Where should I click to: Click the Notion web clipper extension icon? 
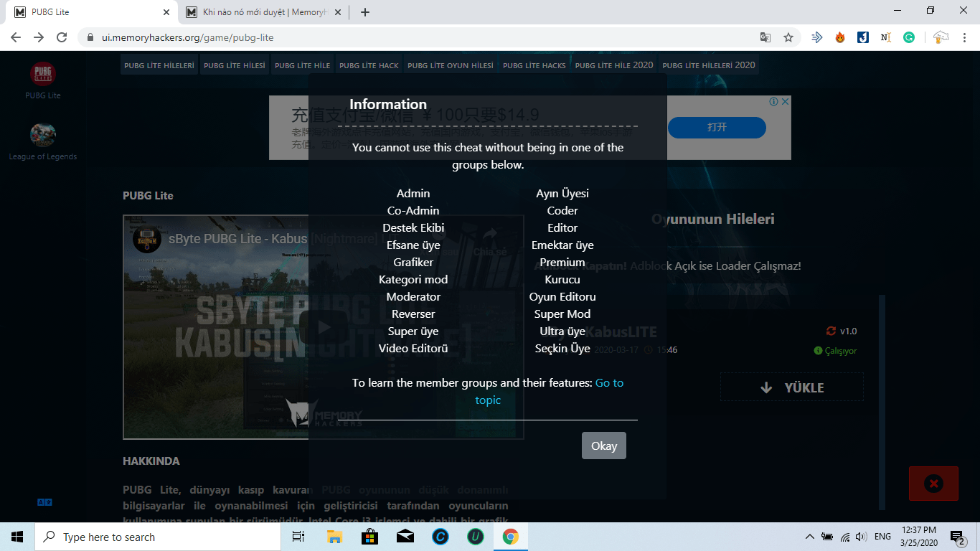coord(886,37)
